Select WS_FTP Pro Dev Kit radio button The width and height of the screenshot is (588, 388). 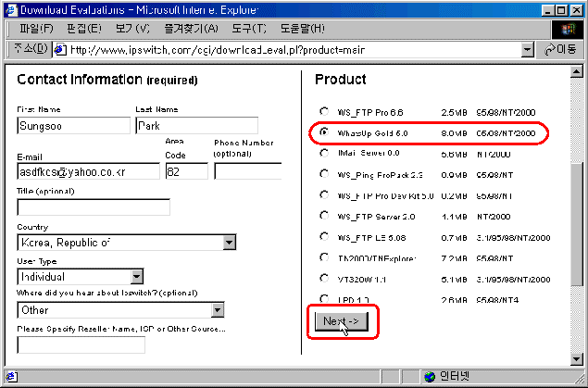[x=324, y=195]
